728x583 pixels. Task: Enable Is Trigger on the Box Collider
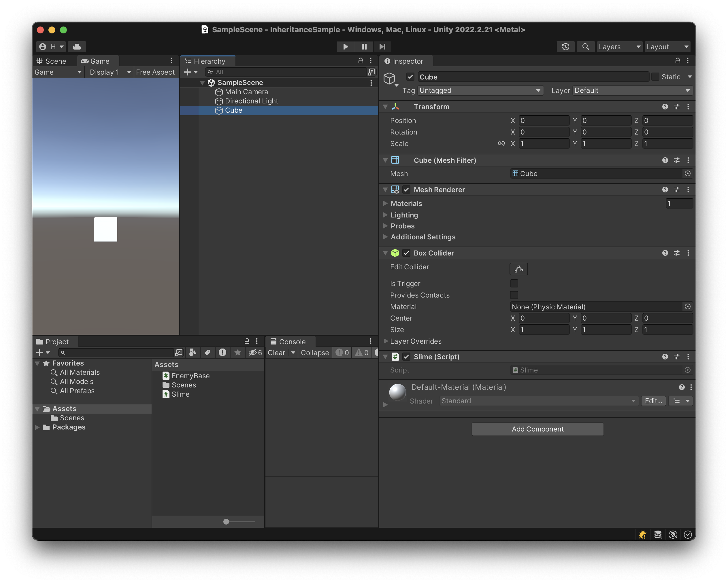tap(514, 283)
